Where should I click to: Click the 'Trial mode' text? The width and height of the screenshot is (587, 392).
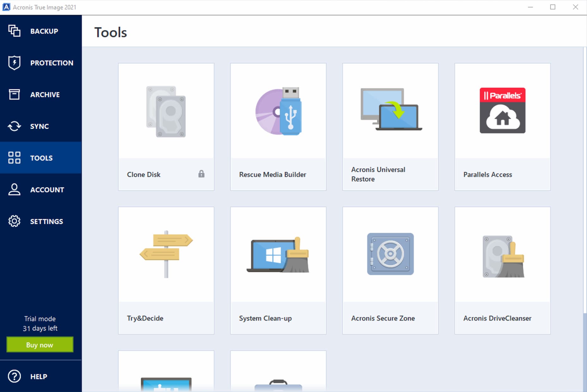click(40, 319)
